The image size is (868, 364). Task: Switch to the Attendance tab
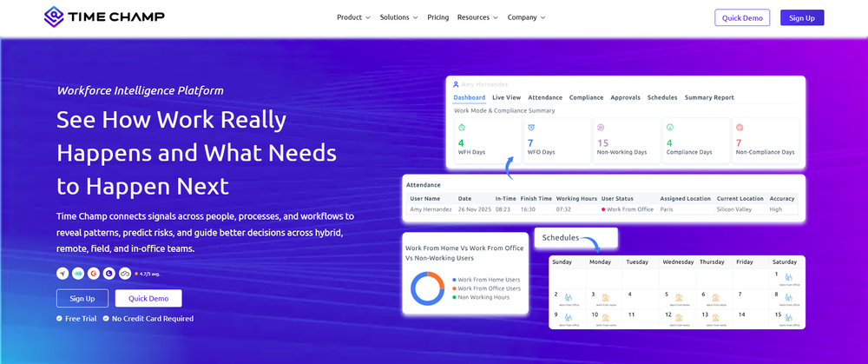(x=545, y=97)
